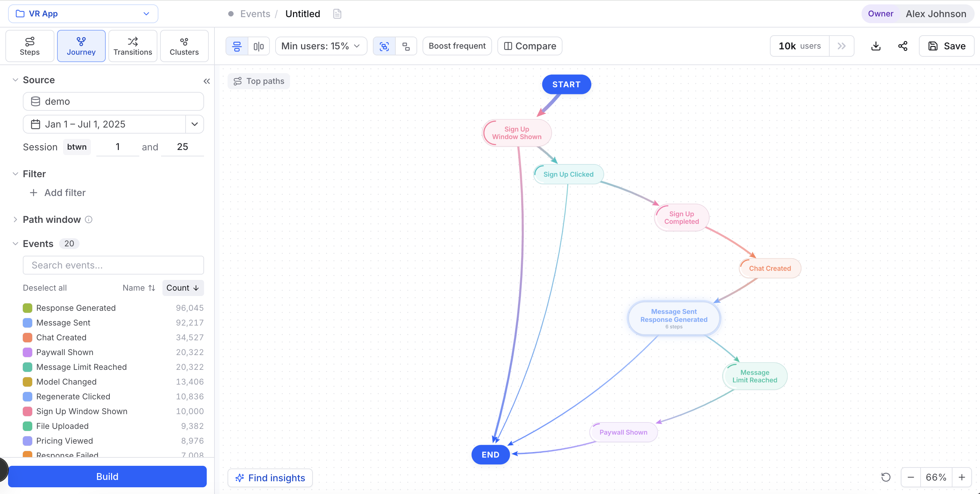Image resolution: width=980 pixels, height=494 pixels.
Task: Switch to the Clusters tab
Action: pyautogui.click(x=184, y=46)
